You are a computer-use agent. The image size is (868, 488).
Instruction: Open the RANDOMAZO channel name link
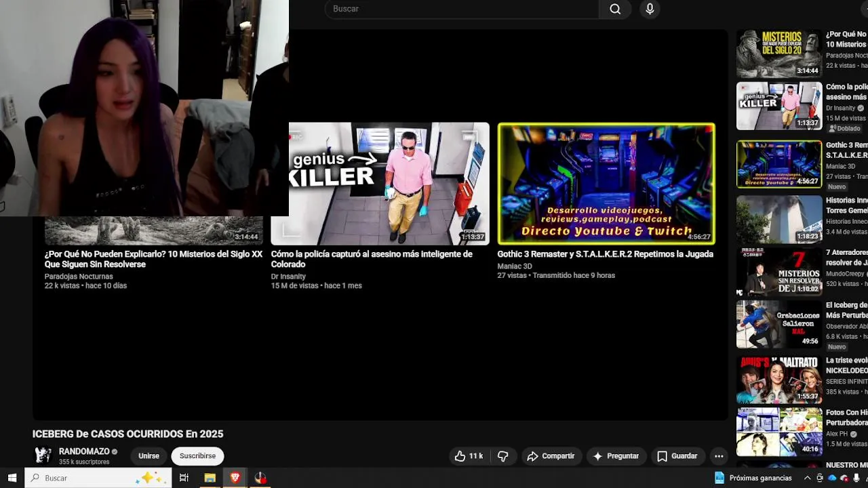point(84,451)
